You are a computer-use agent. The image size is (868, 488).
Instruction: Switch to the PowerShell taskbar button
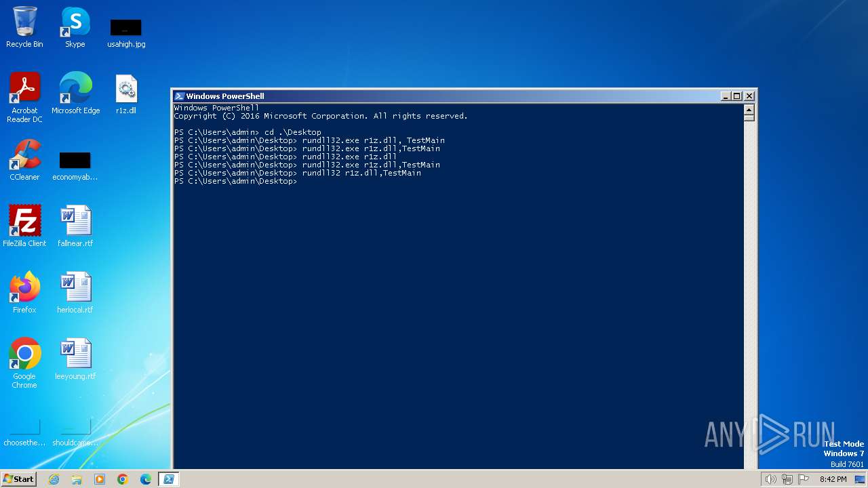point(169,479)
